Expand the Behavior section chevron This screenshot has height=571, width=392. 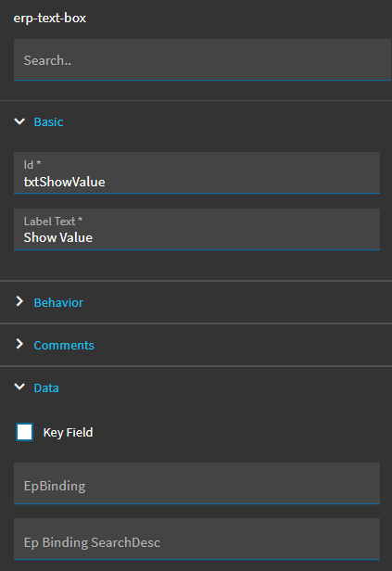[x=19, y=301]
